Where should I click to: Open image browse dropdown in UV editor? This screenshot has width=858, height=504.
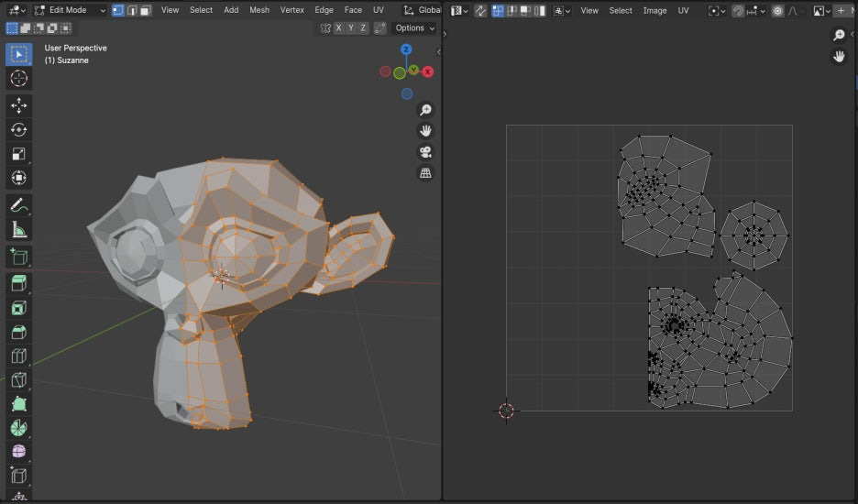tap(822, 10)
